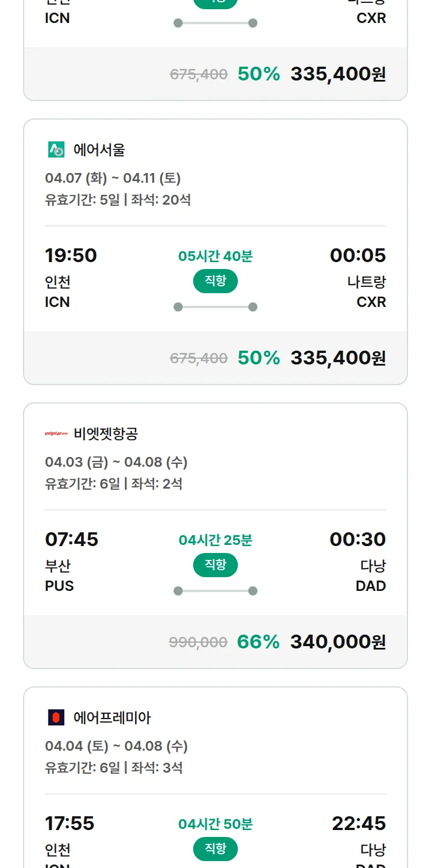Click the 직항 badge on VietJet flight
431x868 pixels.
pos(215,565)
